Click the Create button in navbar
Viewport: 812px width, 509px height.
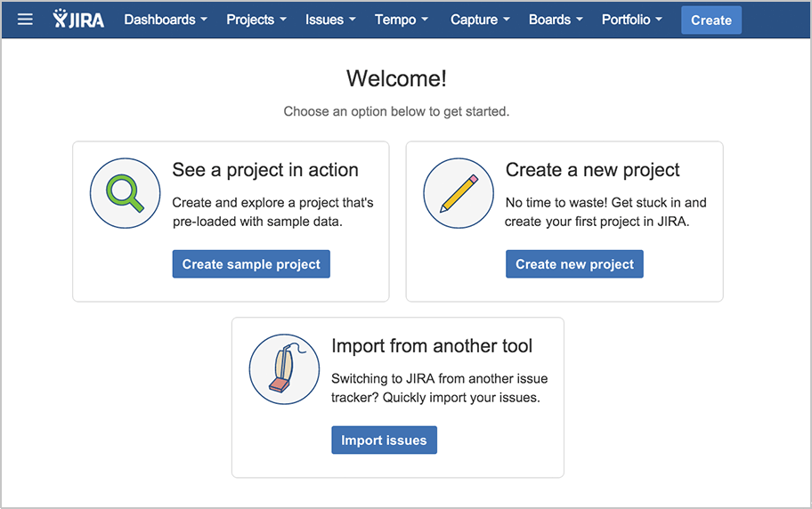click(711, 20)
